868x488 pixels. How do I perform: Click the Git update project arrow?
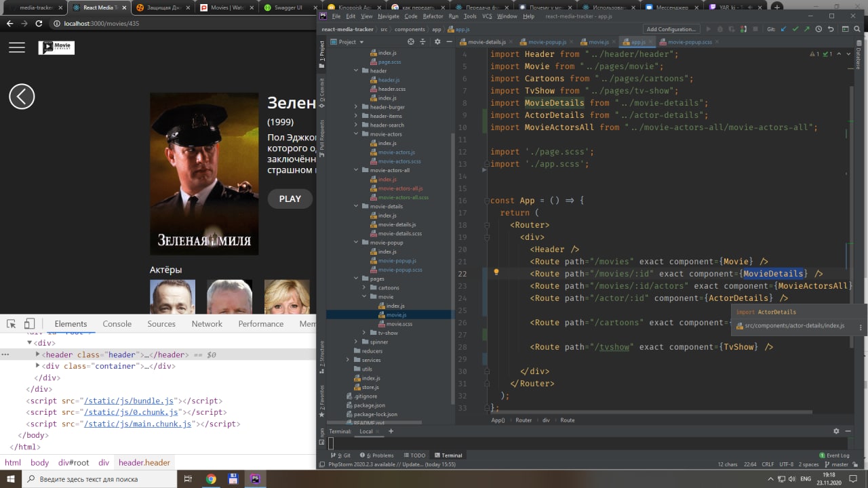[784, 29]
